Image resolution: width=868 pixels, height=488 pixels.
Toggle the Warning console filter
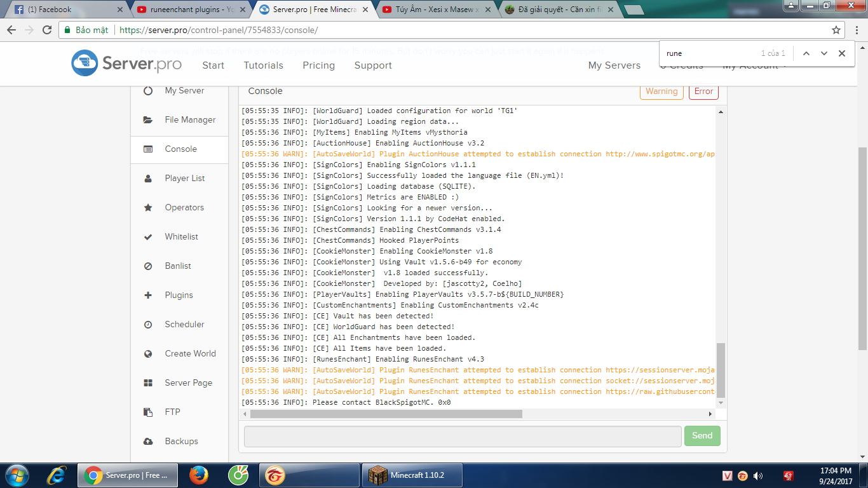(661, 91)
